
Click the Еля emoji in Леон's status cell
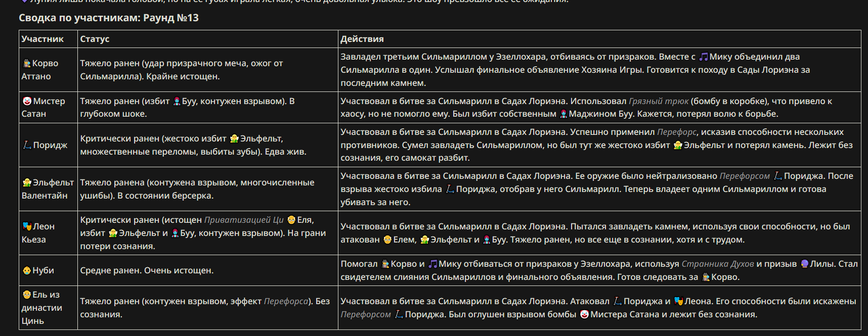(291, 220)
